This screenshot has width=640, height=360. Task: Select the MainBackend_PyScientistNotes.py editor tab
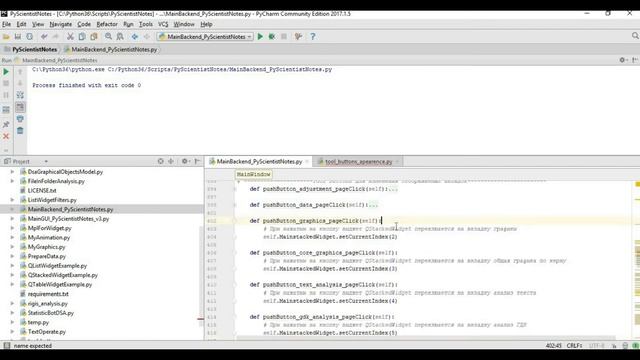tap(259, 162)
